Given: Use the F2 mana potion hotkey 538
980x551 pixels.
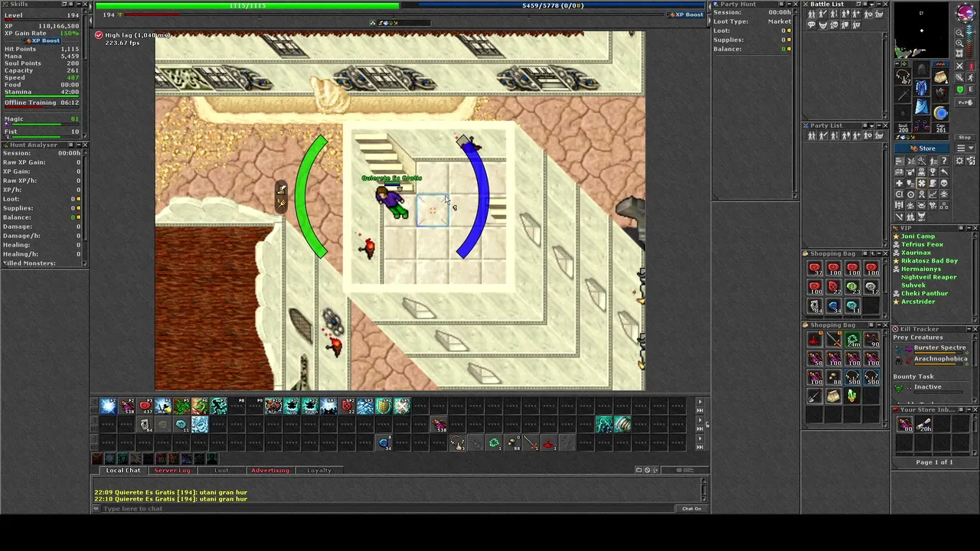Looking at the screenshot, I should 127,406.
